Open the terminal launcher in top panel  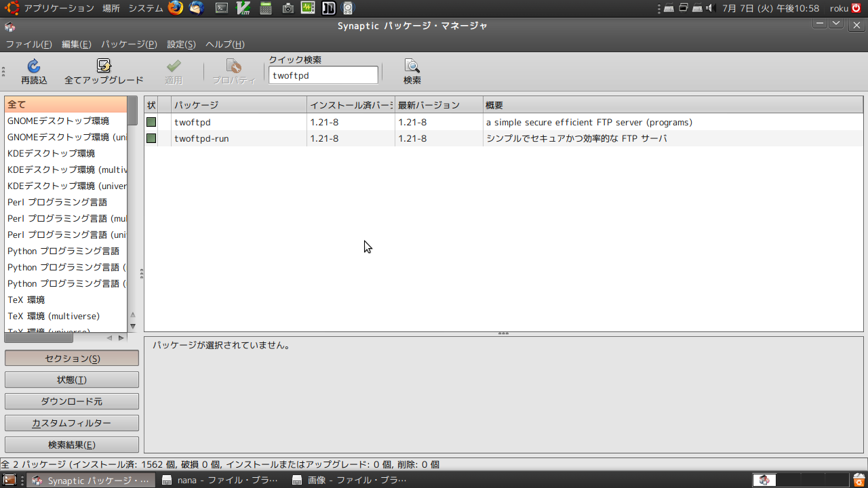pyautogui.click(x=222, y=8)
